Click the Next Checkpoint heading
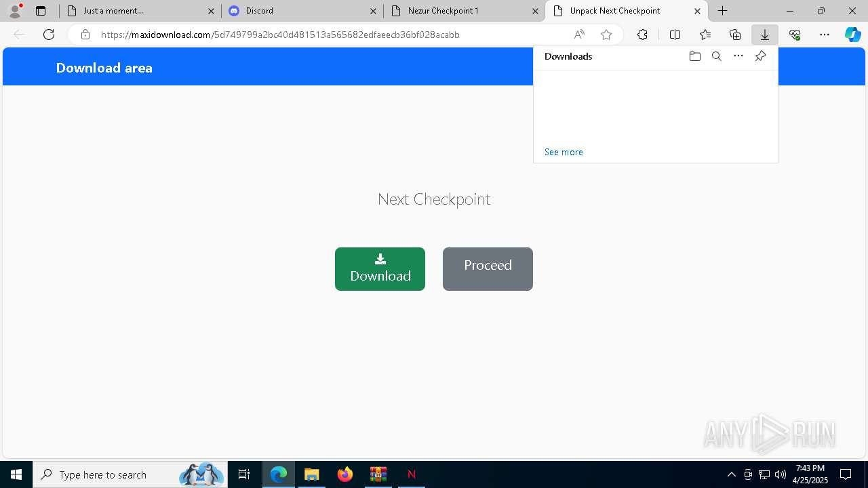The image size is (868, 488). tap(434, 199)
